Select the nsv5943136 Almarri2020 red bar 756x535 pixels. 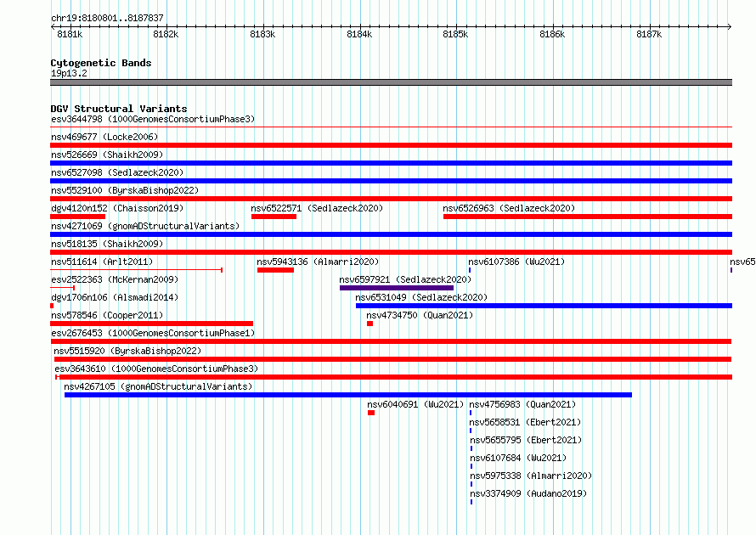pos(275,270)
